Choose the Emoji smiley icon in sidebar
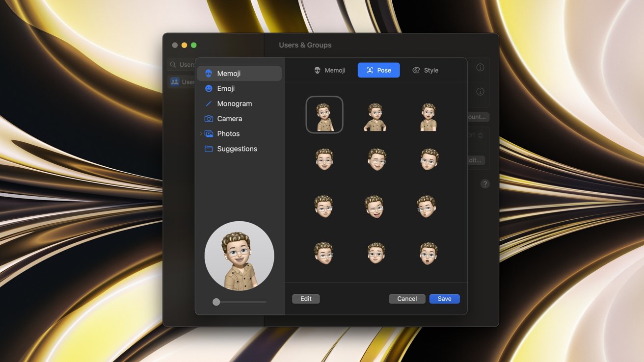This screenshot has height=362, width=644. pos(209,89)
